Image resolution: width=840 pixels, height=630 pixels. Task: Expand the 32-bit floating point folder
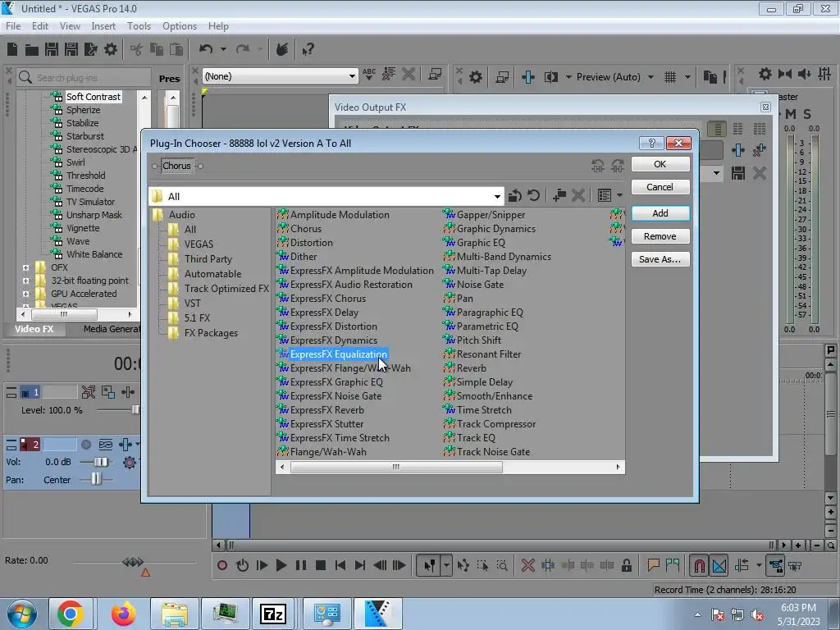(x=25, y=281)
